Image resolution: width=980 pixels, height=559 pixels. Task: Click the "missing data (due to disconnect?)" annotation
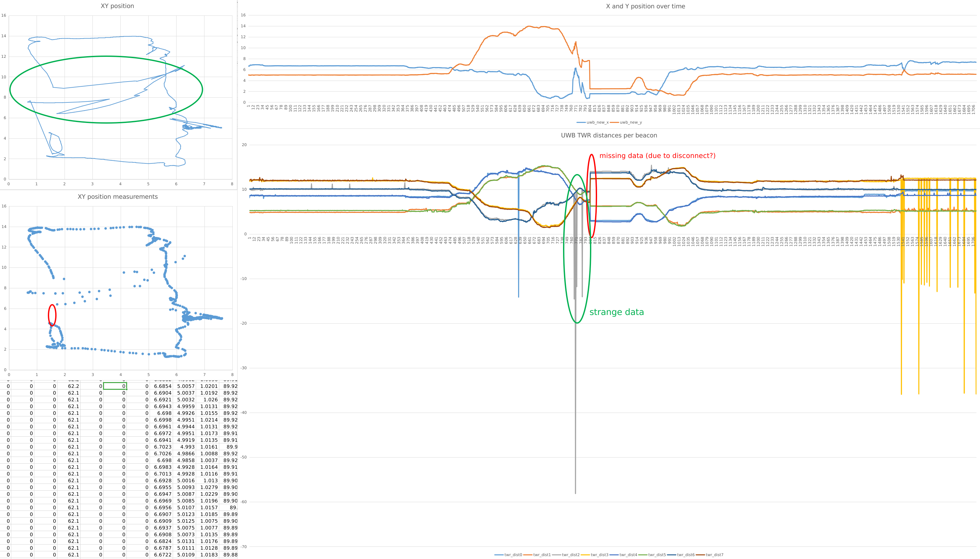click(x=657, y=155)
